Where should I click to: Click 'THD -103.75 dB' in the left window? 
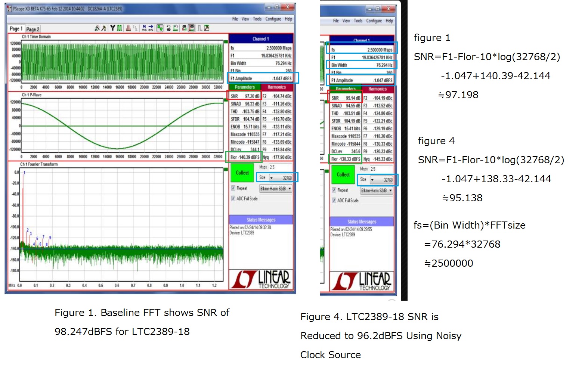pyautogui.click(x=245, y=111)
